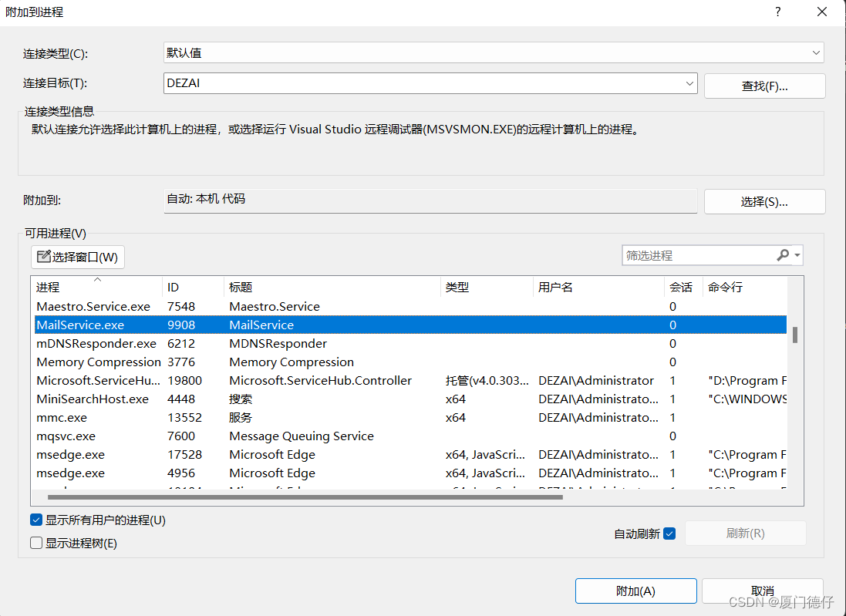
Task: Select the Maestro.Service.exe process row
Action: click(x=409, y=306)
